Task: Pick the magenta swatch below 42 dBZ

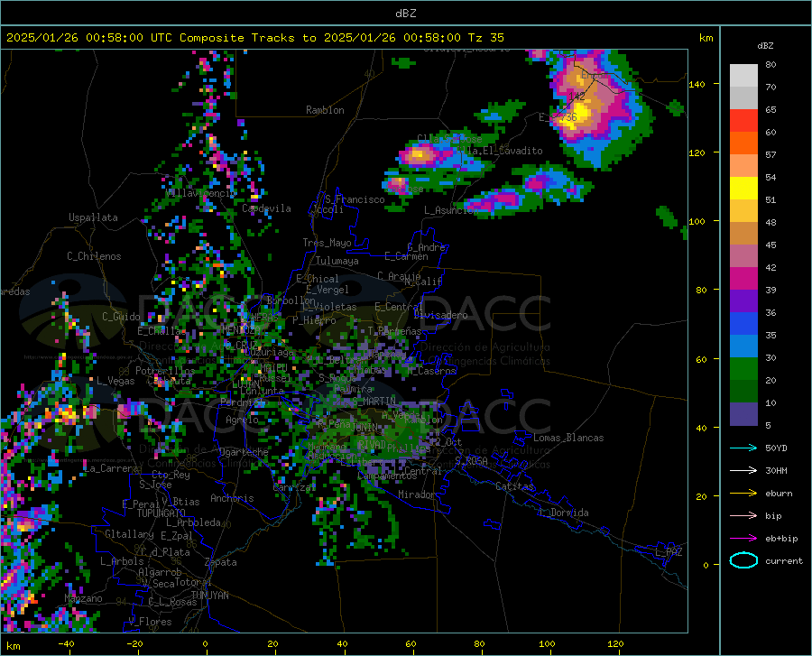Action: click(x=743, y=279)
